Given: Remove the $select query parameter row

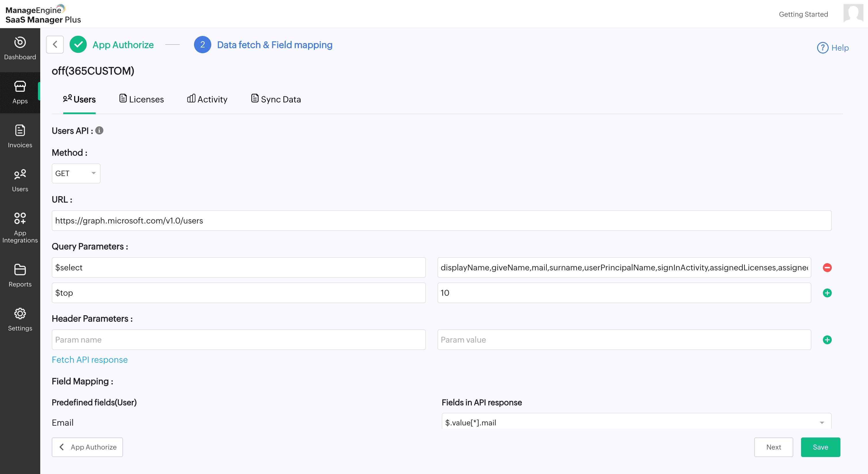Looking at the screenshot, I should pyautogui.click(x=827, y=267).
